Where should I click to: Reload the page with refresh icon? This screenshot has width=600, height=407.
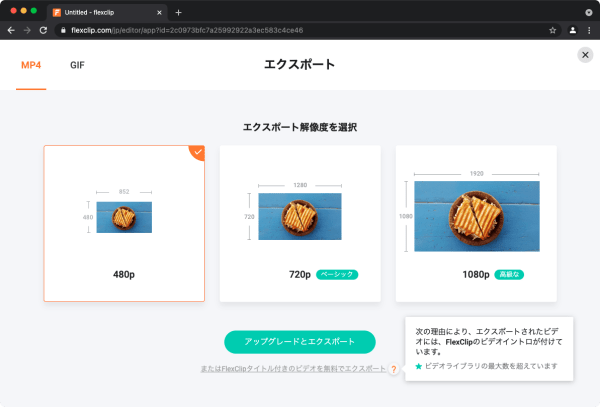43,30
